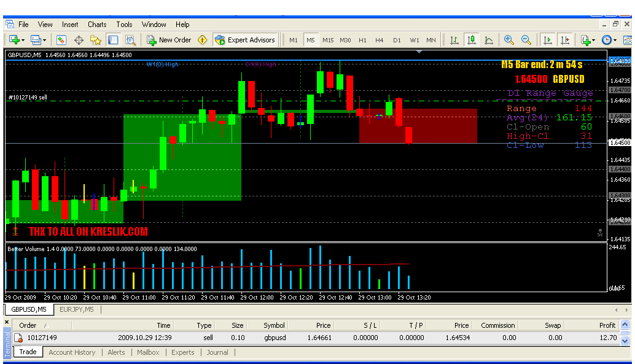Open the Charts menu
Viewport: 635px width, 364px height.
[x=97, y=25]
